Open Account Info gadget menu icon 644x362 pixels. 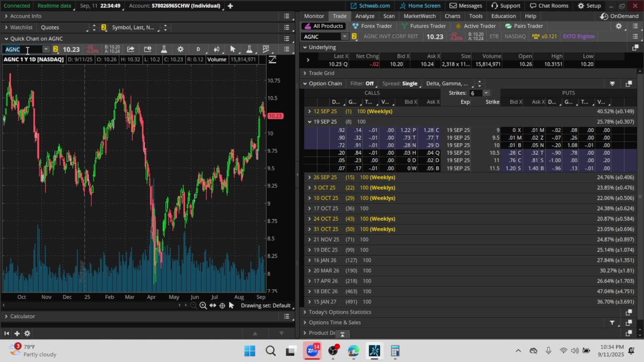pos(286,16)
